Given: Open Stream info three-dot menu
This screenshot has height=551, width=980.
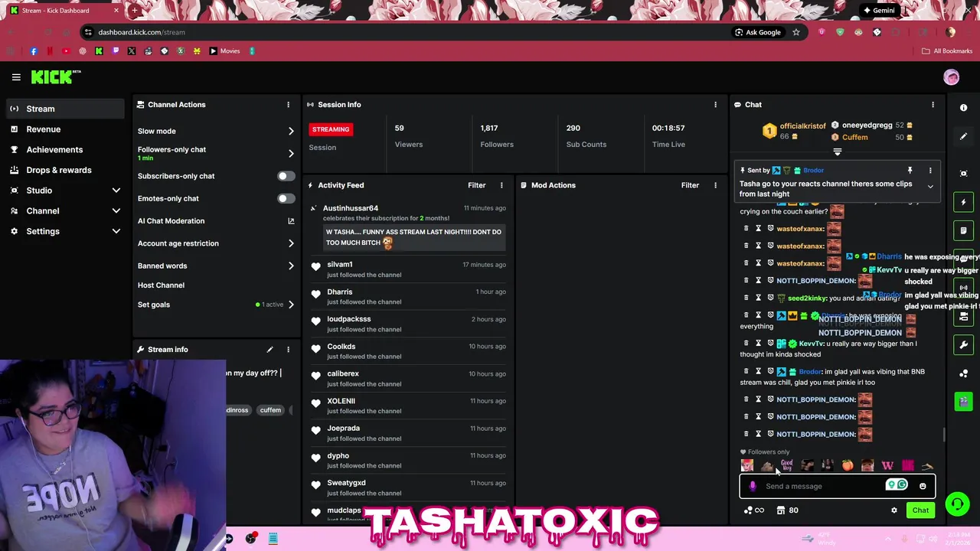Looking at the screenshot, I should point(288,350).
